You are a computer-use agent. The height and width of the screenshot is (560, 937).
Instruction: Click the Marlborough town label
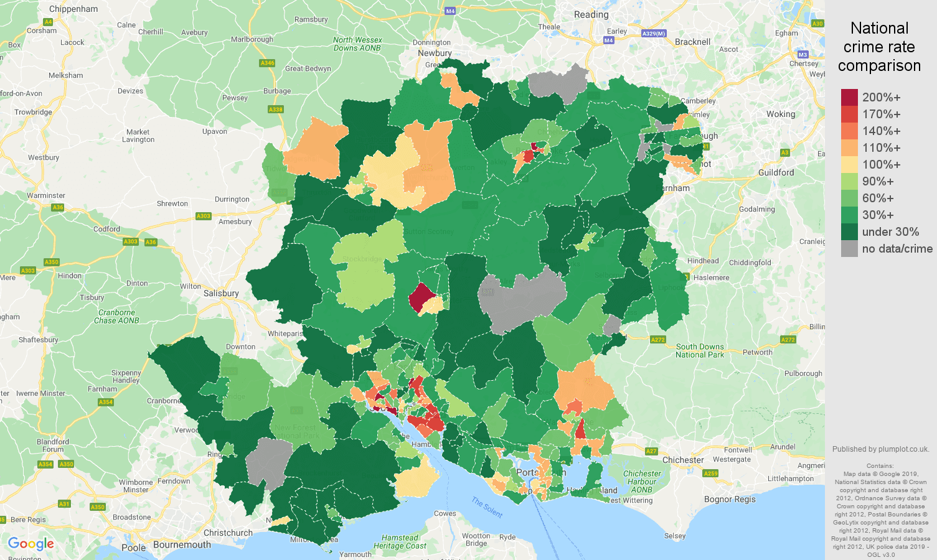point(252,39)
